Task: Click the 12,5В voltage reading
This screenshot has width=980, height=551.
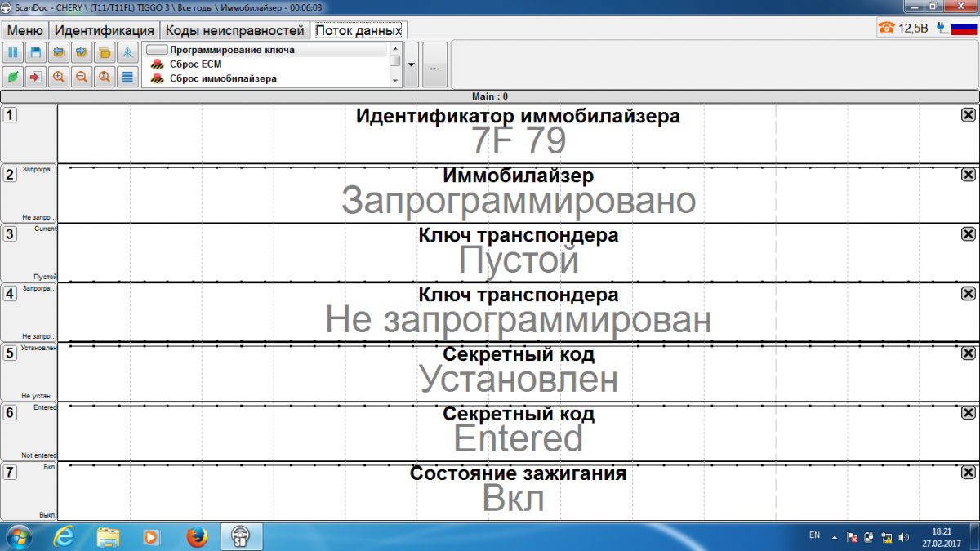Action: coord(914,29)
